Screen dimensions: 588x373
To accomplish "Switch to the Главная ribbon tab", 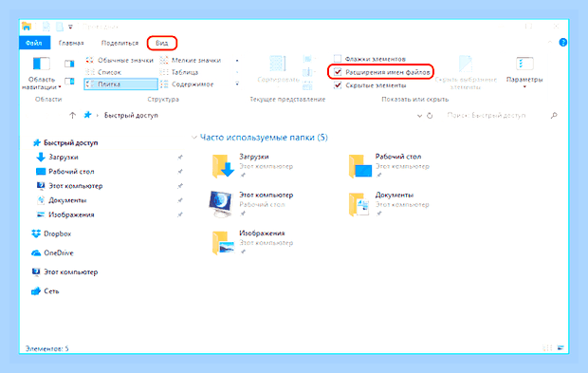I will (71, 43).
